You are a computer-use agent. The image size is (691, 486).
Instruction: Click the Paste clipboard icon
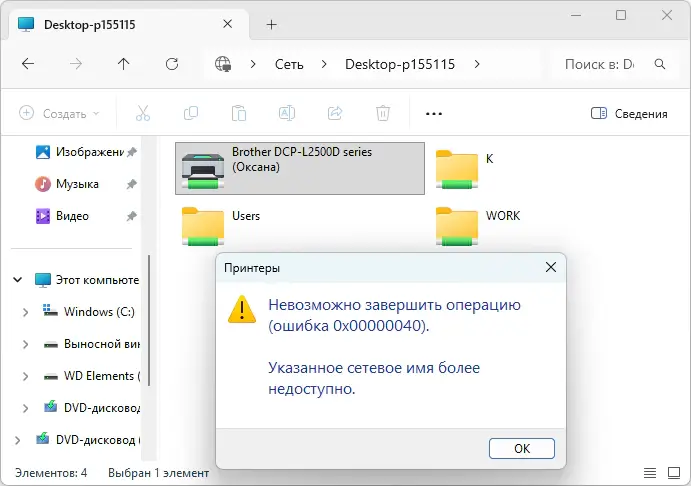(x=239, y=113)
